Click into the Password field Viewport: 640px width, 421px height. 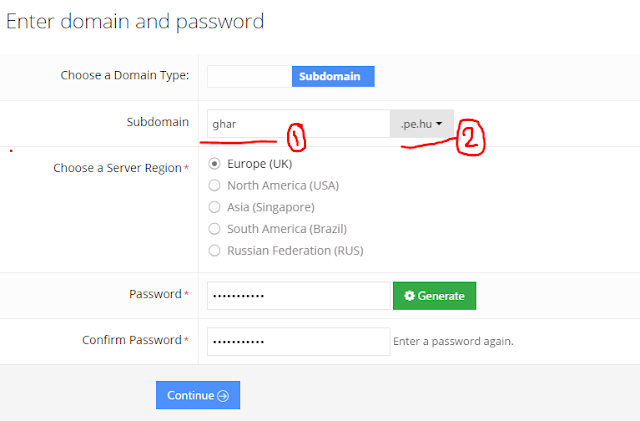[298, 296]
